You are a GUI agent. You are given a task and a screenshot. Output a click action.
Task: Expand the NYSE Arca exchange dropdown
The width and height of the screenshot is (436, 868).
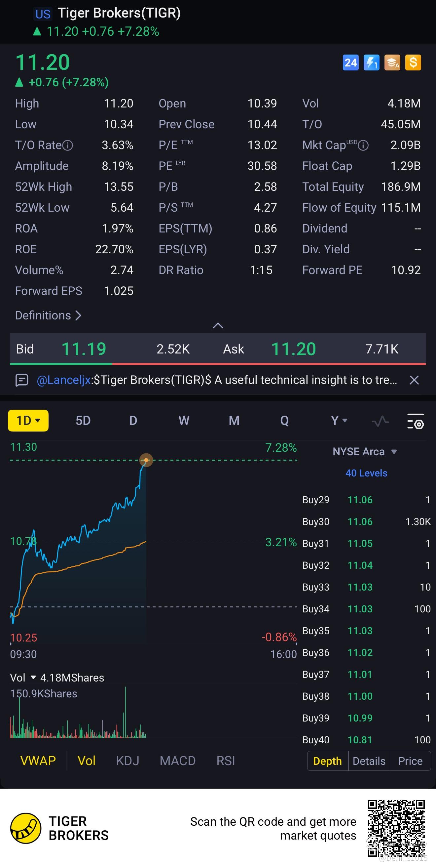point(365,451)
